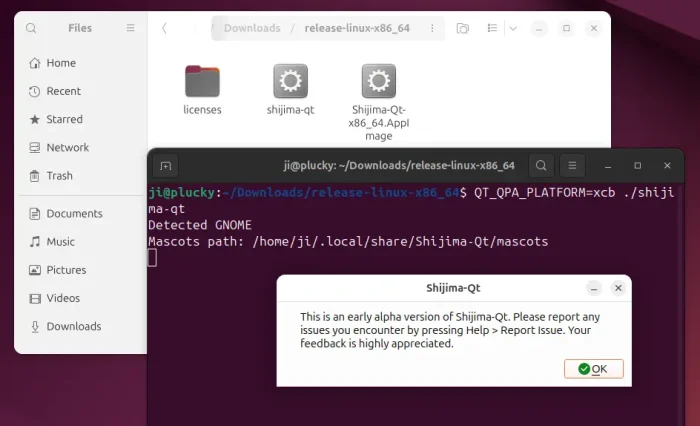This screenshot has width=700, height=426.
Task: Minimize the Shijima-Qt dialog
Action: click(x=594, y=288)
